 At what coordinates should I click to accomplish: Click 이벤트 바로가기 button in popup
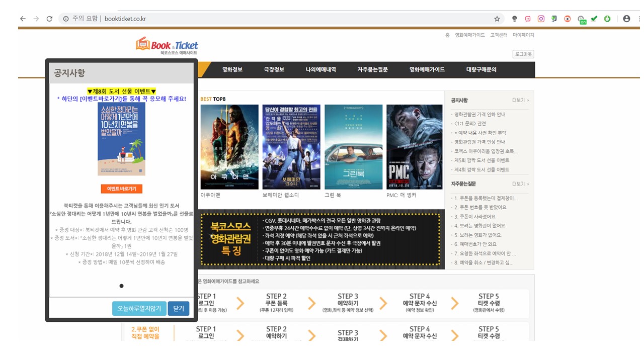coord(122,189)
